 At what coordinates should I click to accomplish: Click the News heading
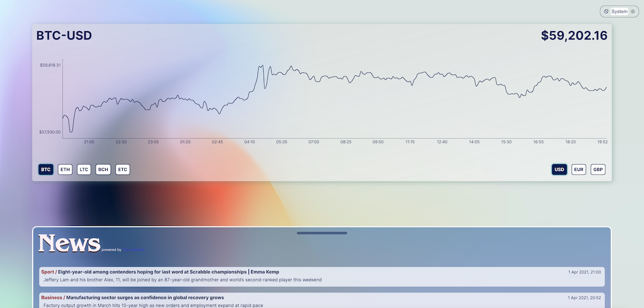coord(69,243)
